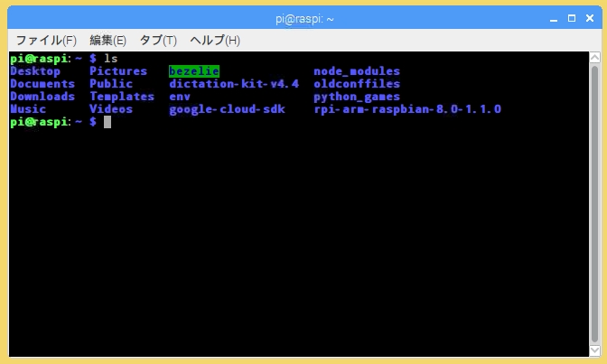Open the ヘルプ(H) menu
Screen dimensions: 607x364
[x=214, y=41]
